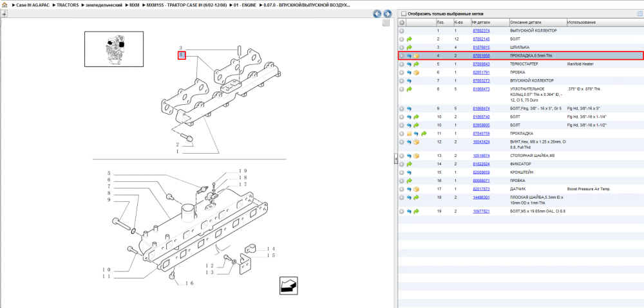Image resolution: width=644 pixels, height=308 pixels.
Task: Enable 'Отобразить только выбранные метки' checkbox
Action: 403,14
